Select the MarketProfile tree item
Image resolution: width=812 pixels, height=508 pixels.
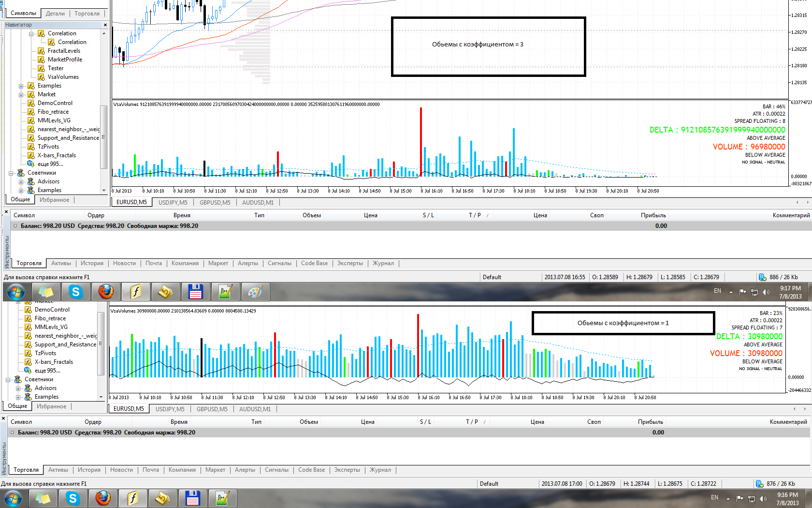[65, 60]
